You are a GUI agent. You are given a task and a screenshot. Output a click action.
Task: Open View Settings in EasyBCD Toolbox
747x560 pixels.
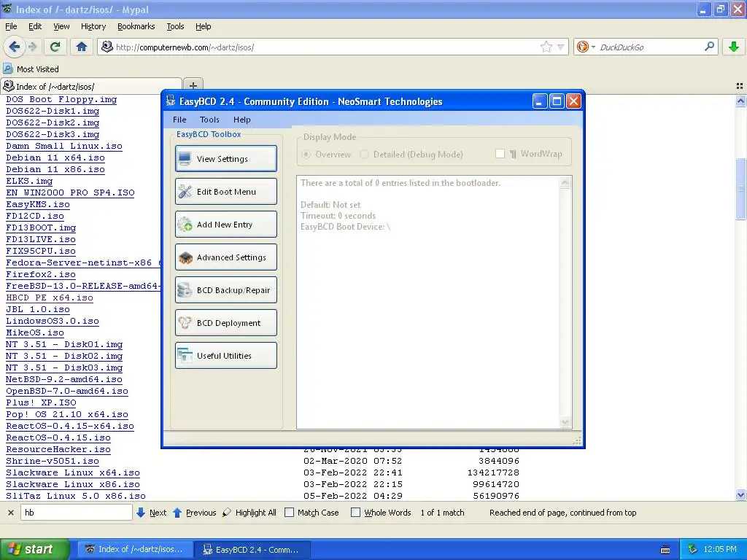(226, 158)
